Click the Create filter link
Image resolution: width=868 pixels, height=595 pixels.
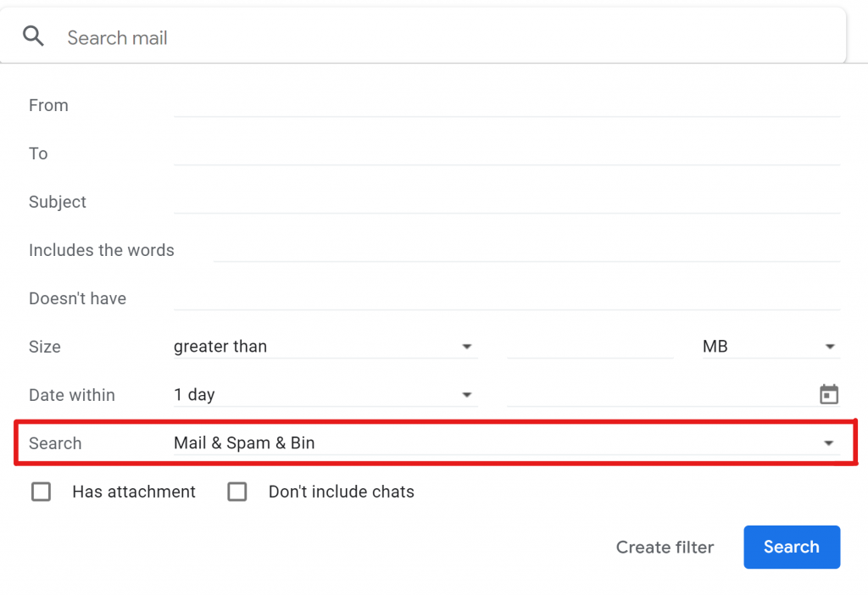[665, 547]
